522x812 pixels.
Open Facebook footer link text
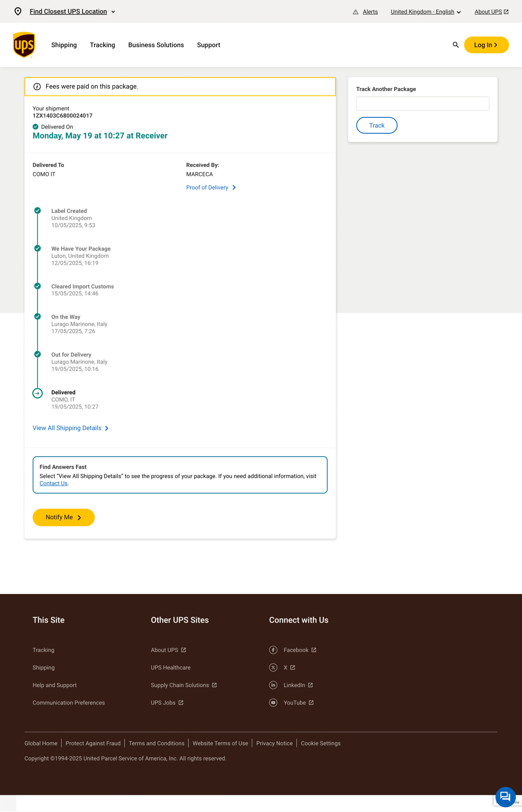[296, 650]
